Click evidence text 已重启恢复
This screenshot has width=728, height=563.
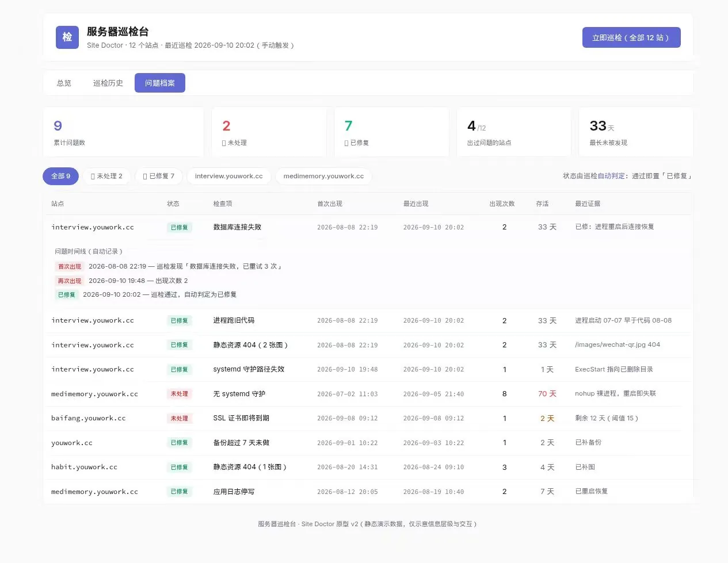coord(592,491)
